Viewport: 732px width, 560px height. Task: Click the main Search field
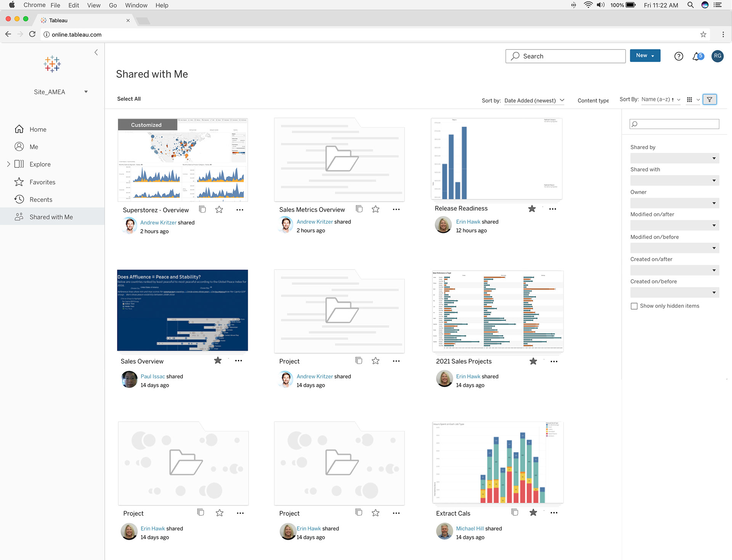[565, 56]
